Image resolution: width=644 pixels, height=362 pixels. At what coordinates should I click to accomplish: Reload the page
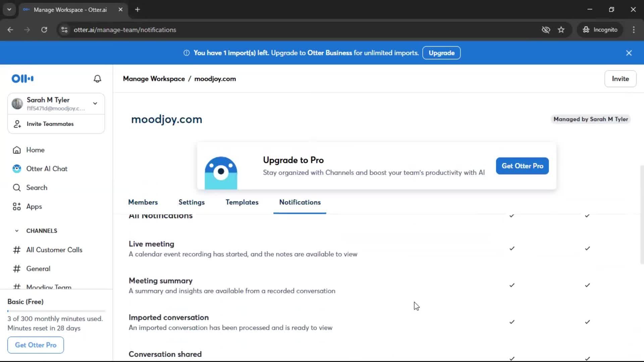[x=44, y=30]
